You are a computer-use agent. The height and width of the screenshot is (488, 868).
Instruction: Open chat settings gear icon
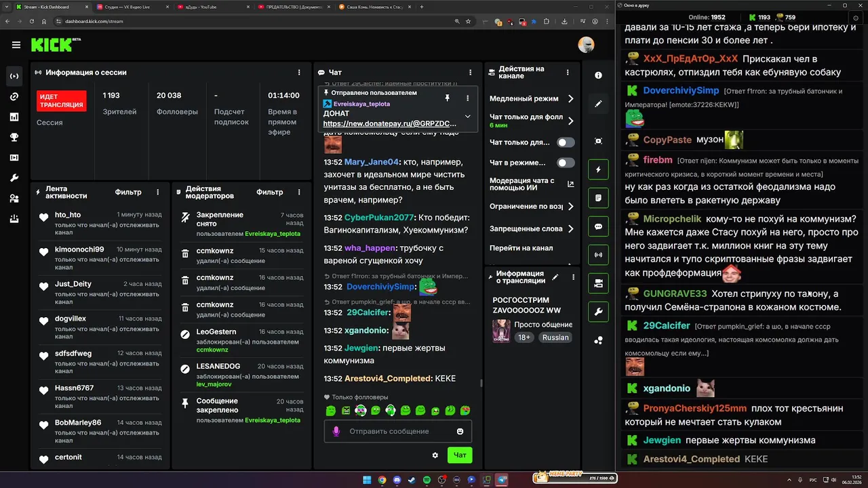coord(435,455)
